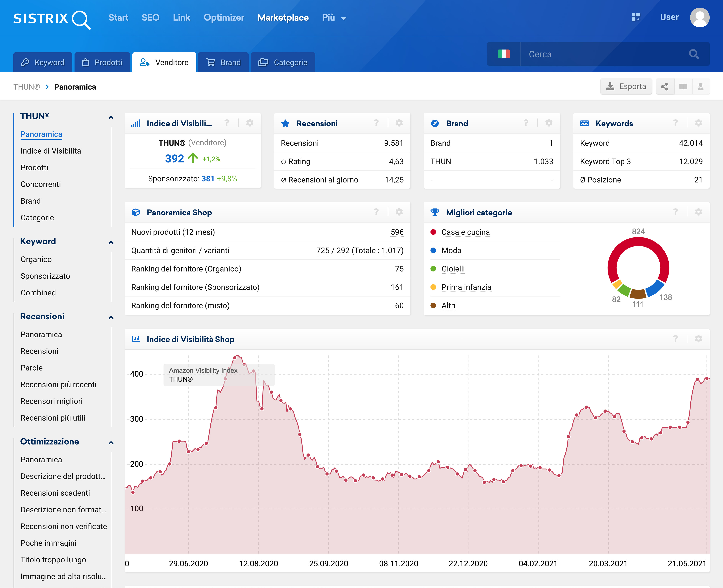
Task: Open the Optimizer menu item
Action: [x=224, y=18]
